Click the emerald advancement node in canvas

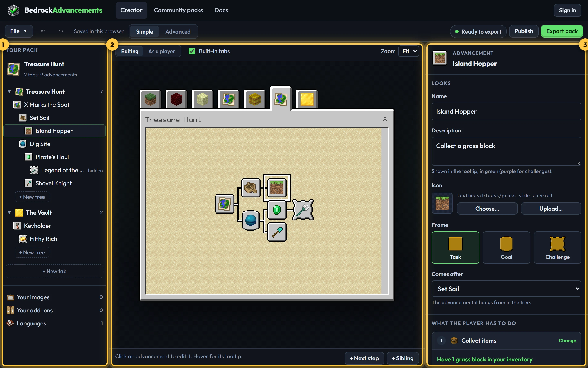coord(276,210)
